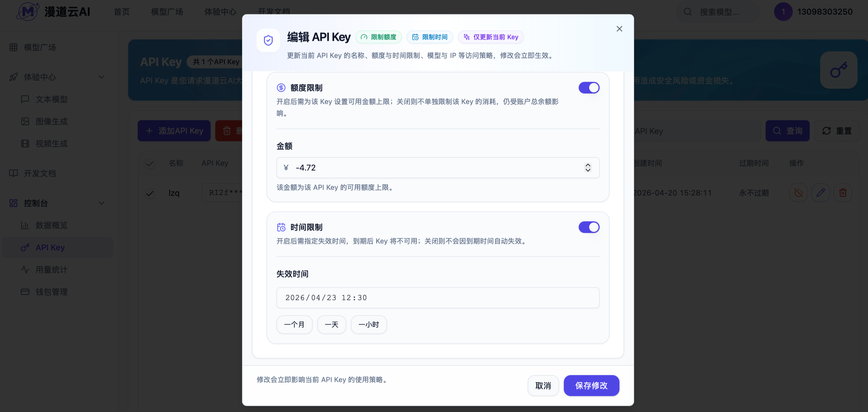Click the dollar icon beside 额度限制
The height and width of the screenshot is (412, 868).
[281, 88]
